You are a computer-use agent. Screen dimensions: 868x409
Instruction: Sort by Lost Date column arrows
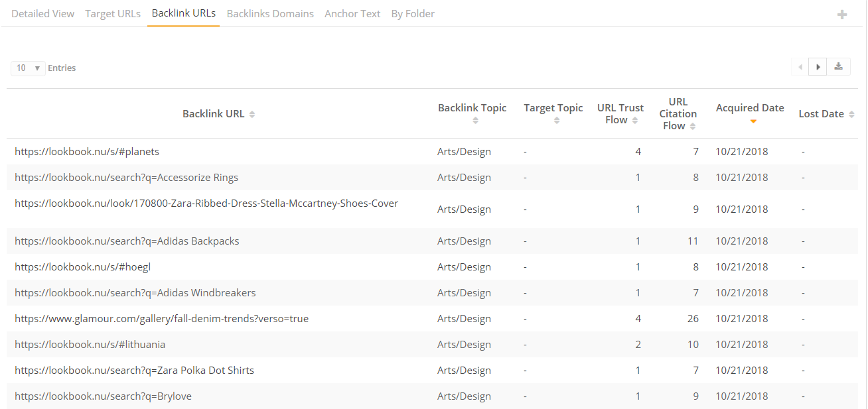[x=851, y=114]
